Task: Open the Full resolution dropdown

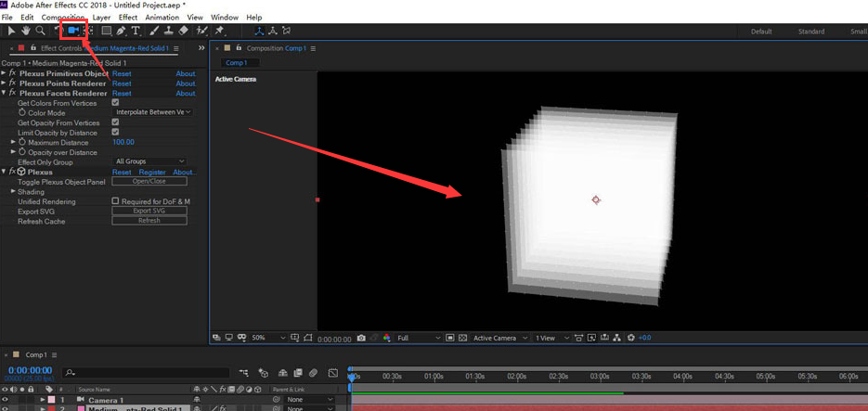Action: [419, 338]
